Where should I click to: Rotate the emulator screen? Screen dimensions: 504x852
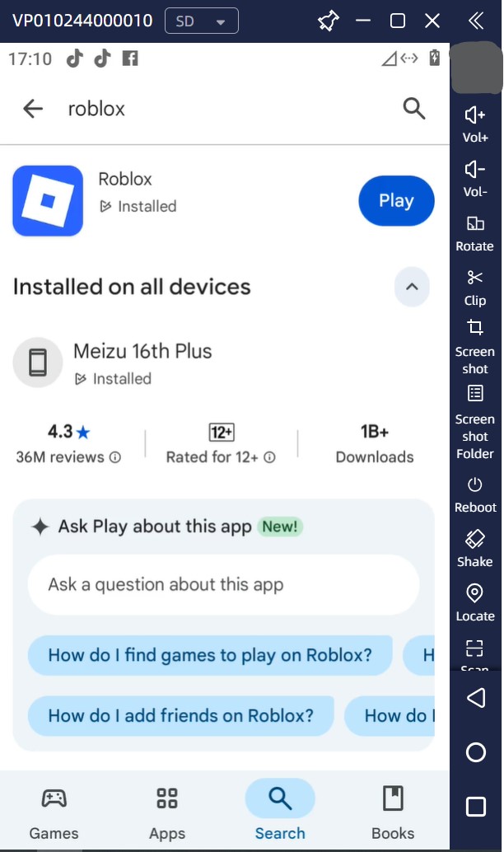474,223
